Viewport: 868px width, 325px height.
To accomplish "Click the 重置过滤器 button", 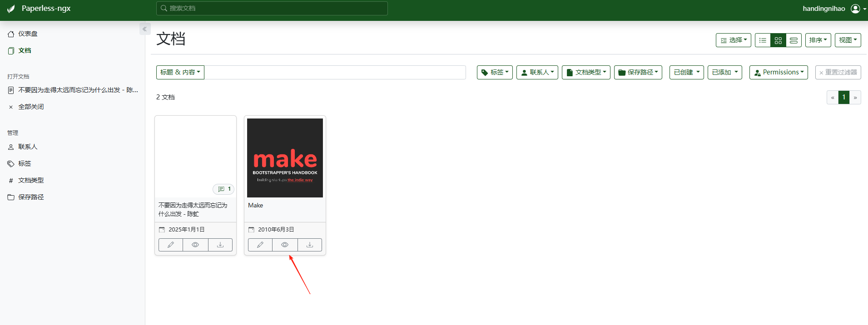I will [838, 72].
